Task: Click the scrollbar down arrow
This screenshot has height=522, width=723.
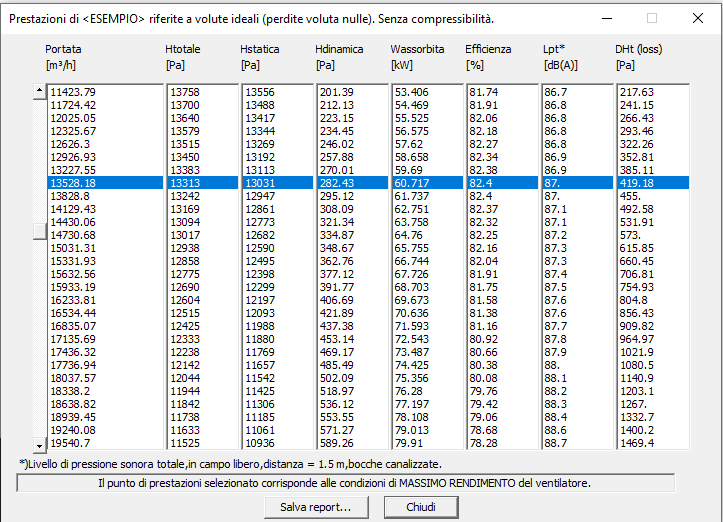Action: 40,444
